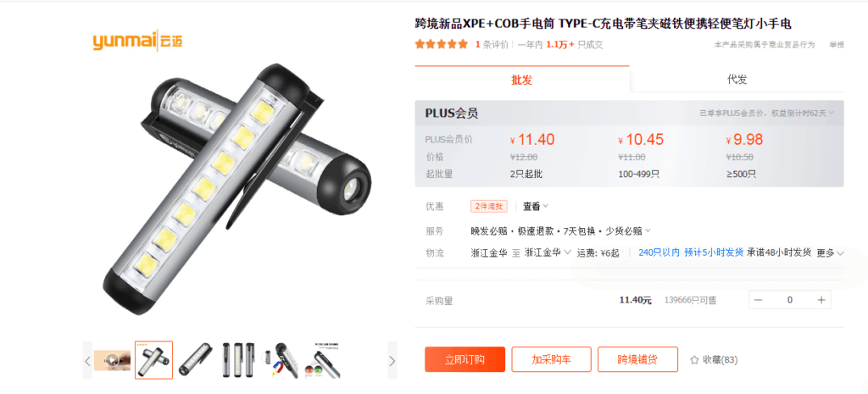Decrease purchase quantity with minus icon
The height and width of the screenshot is (394, 868).
click(x=759, y=300)
